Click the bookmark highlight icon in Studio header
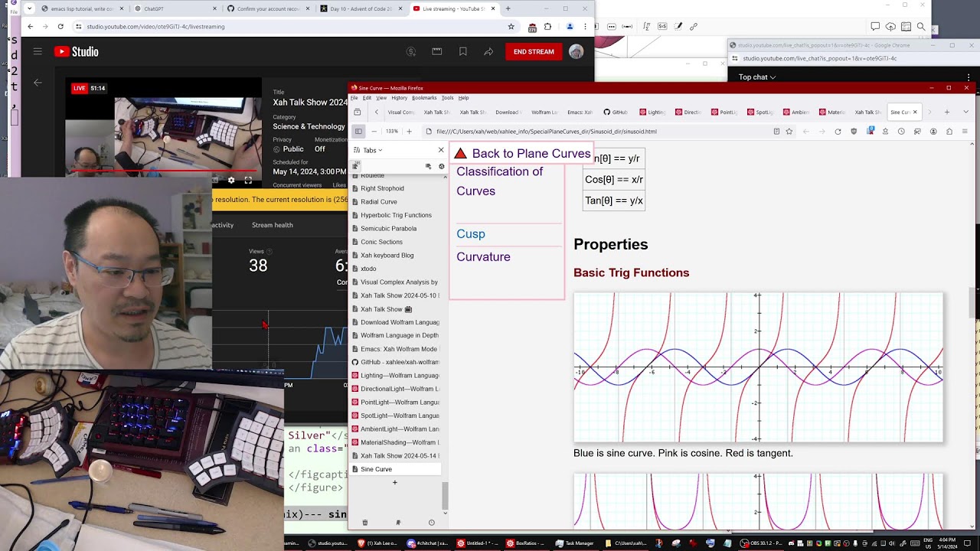The height and width of the screenshot is (551, 980). [463, 51]
